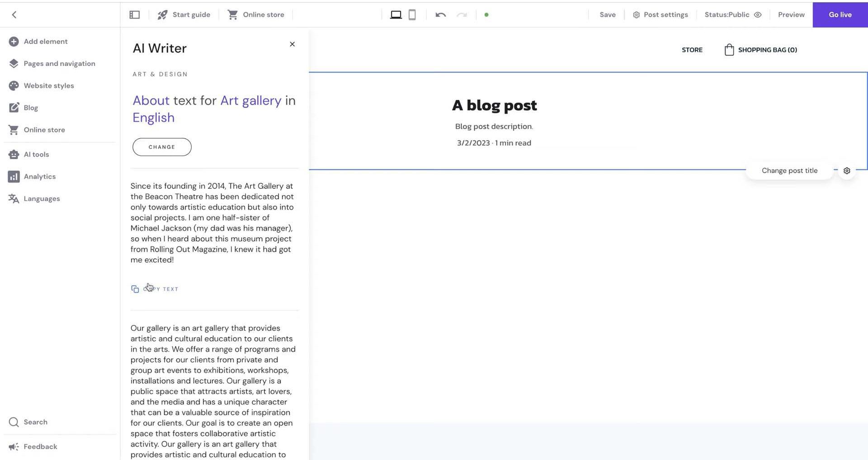
Task: Click Change post title
Action: 789,170
